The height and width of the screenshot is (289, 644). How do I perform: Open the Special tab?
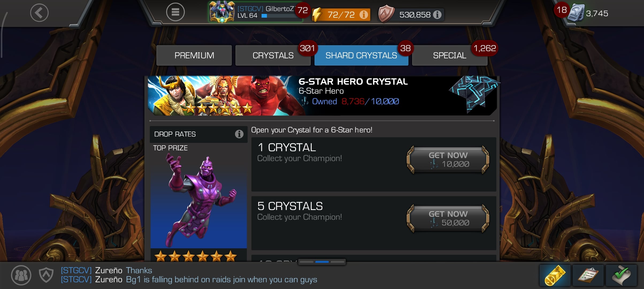[450, 55]
